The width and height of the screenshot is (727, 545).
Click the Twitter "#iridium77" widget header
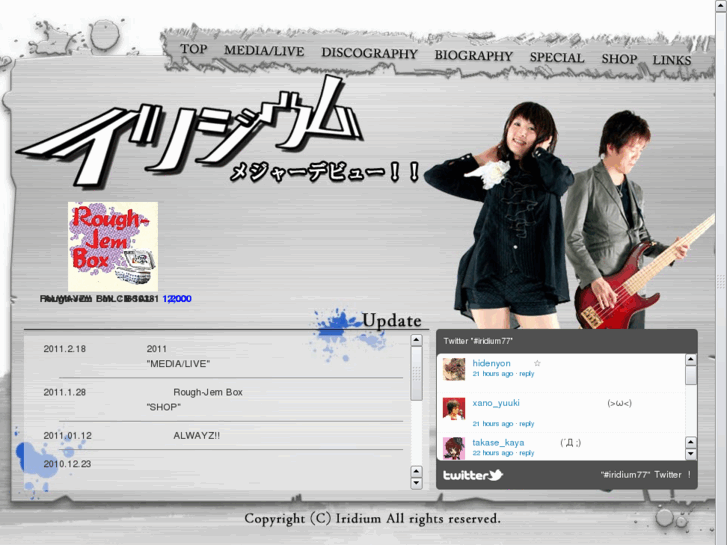[567, 341]
